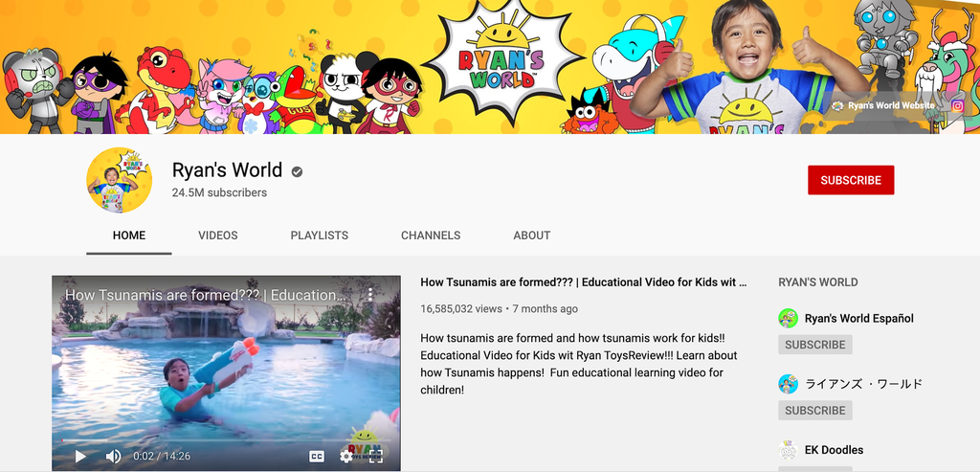
Task: Click the featured video thumbnail area
Action: (x=226, y=373)
